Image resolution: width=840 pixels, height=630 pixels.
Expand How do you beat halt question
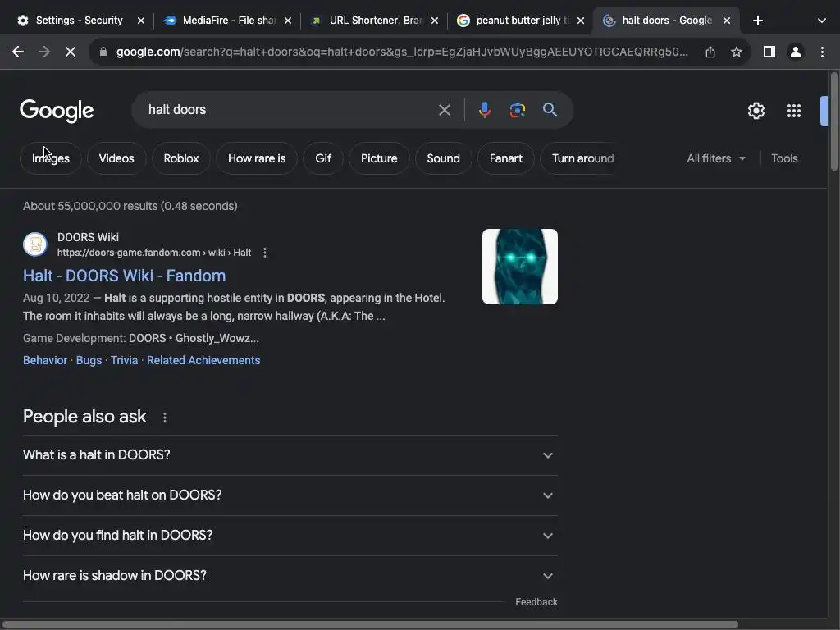coord(290,495)
